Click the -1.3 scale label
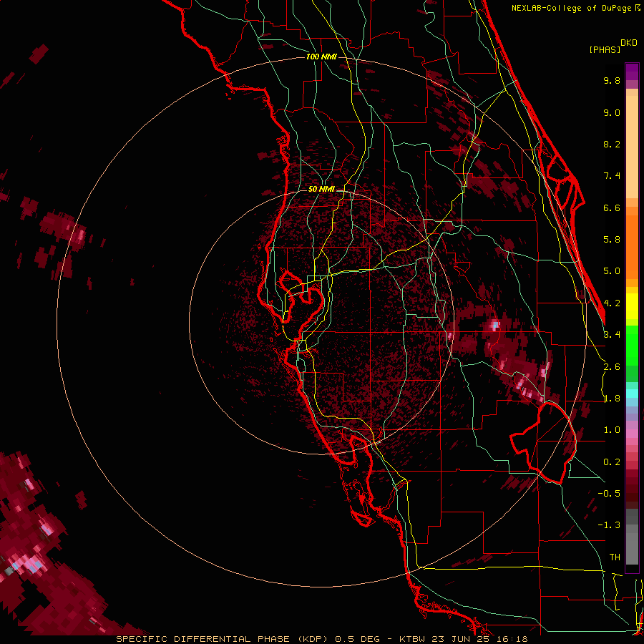The height and width of the screenshot is (644, 644). (x=609, y=525)
